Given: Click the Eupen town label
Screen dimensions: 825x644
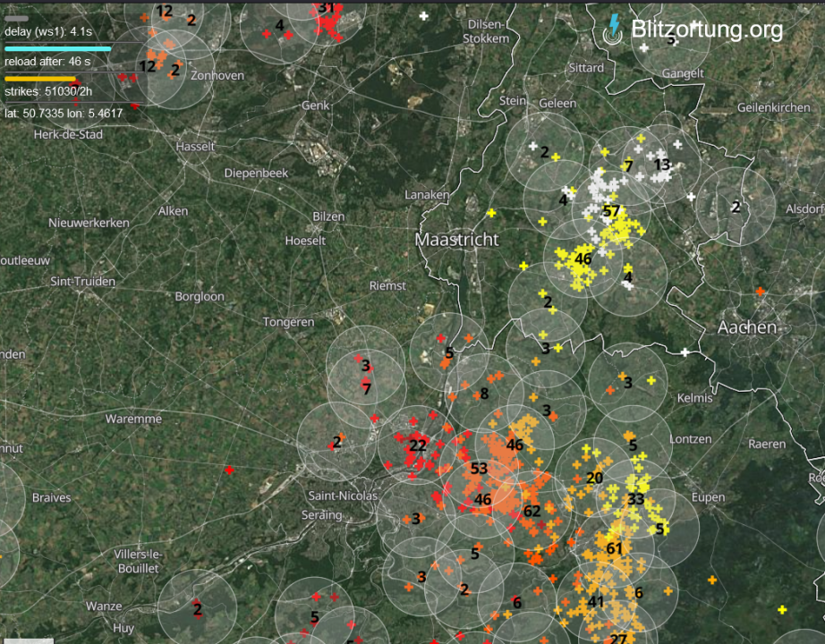Looking at the screenshot, I should (x=708, y=497).
